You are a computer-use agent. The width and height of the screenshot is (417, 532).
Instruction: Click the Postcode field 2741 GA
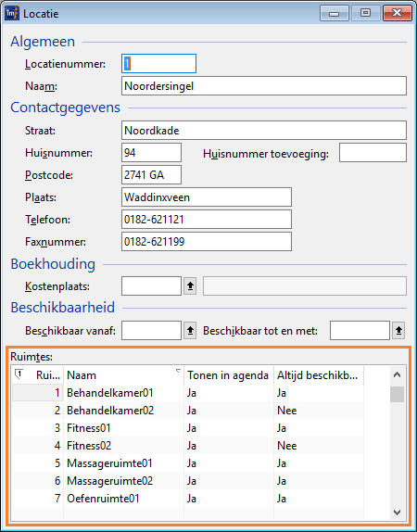point(151,175)
